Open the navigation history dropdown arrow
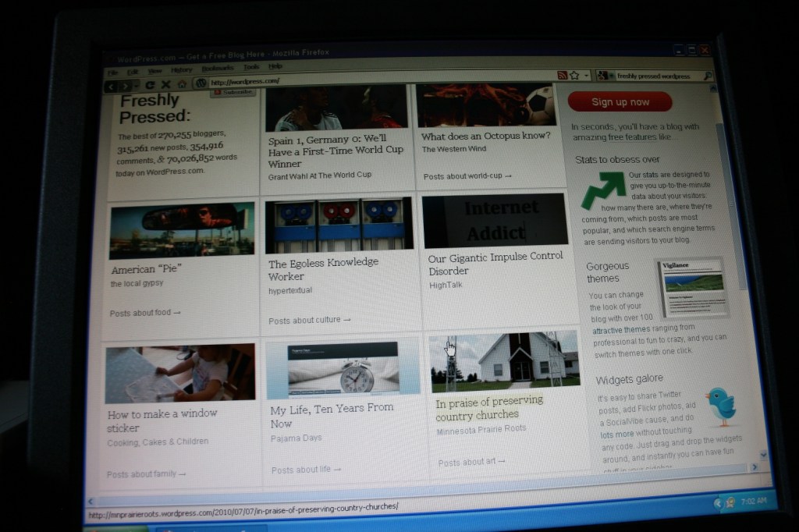Image resolution: width=799 pixels, height=532 pixels. click(136, 83)
